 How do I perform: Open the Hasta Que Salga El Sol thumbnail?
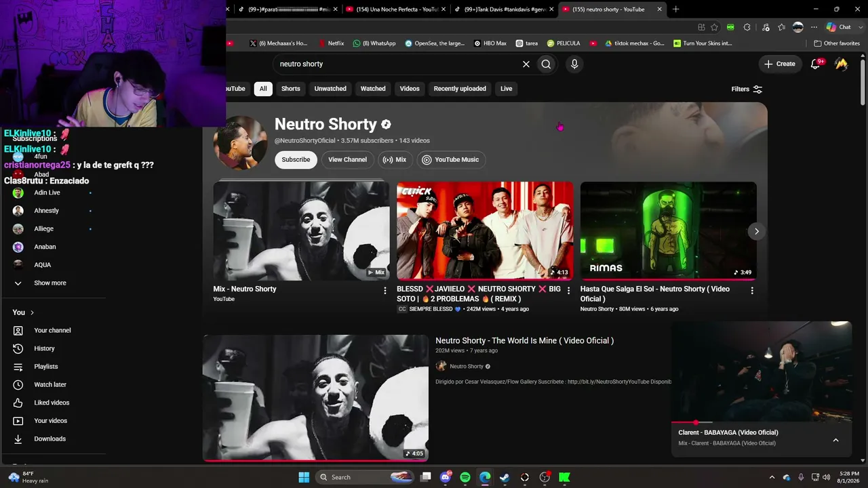[x=669, y=231]
